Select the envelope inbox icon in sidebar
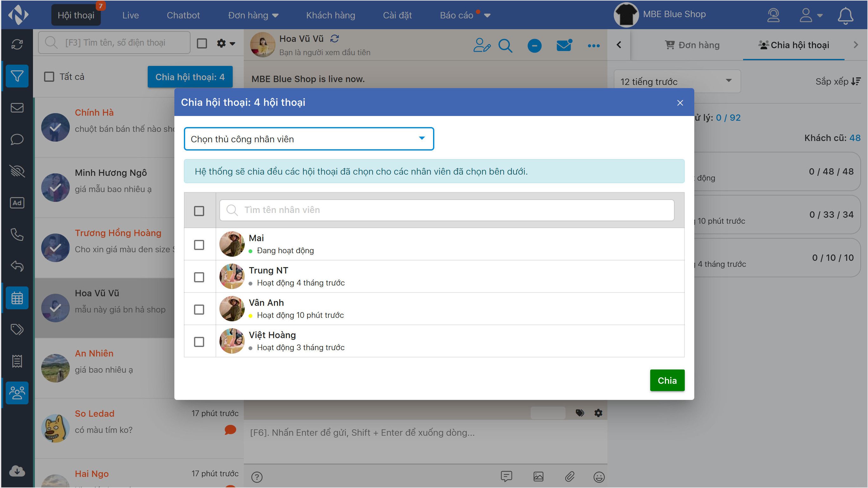The width and height of the screenshot is (868, 488). pyautogui.click(x=17, y=108)
